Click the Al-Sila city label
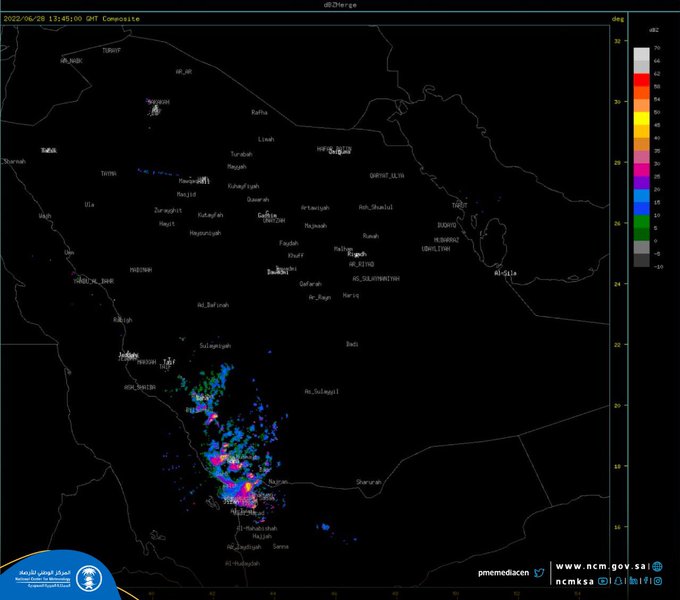The width and height of the screenshot is (680, 600). tap(505, 273)
